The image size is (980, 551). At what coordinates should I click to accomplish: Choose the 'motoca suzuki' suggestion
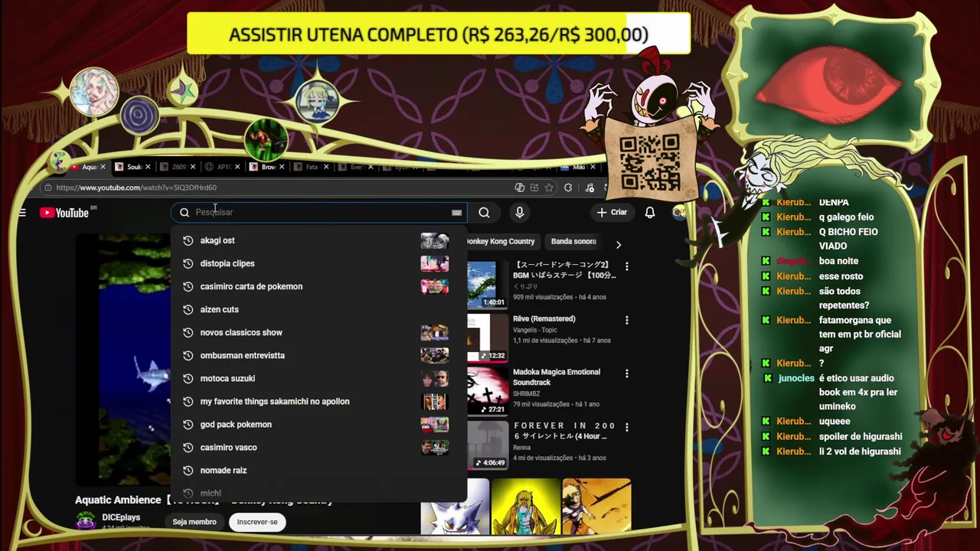[318, 378]
